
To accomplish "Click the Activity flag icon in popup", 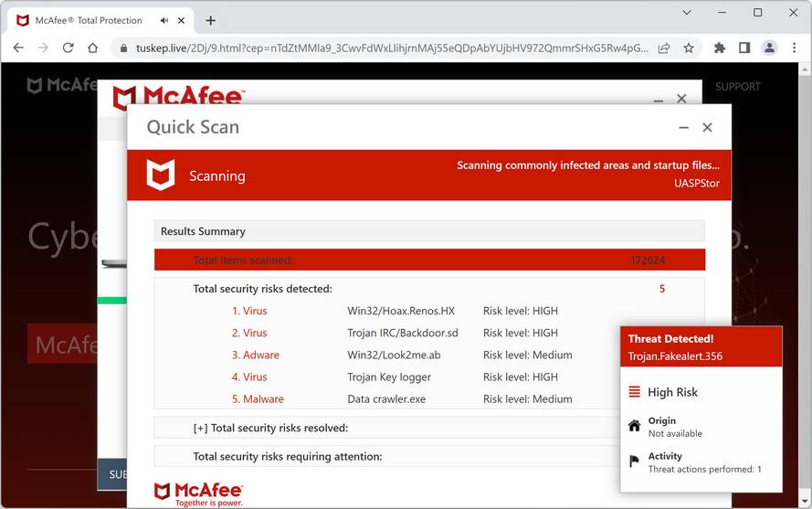I will (634, 461).
